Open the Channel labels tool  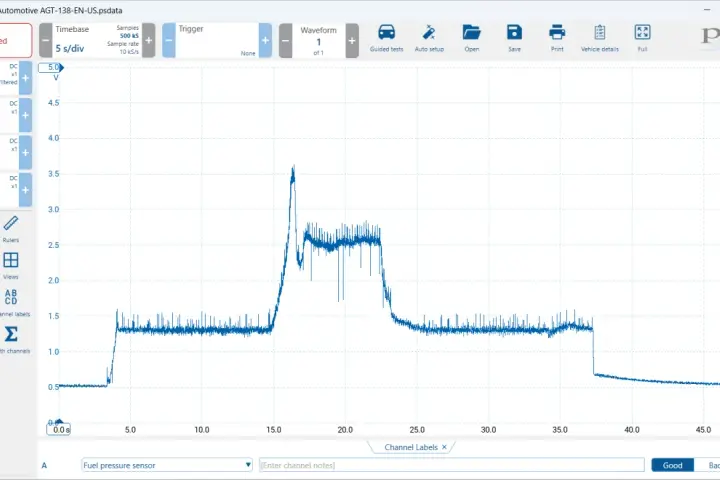coord(12,302)
